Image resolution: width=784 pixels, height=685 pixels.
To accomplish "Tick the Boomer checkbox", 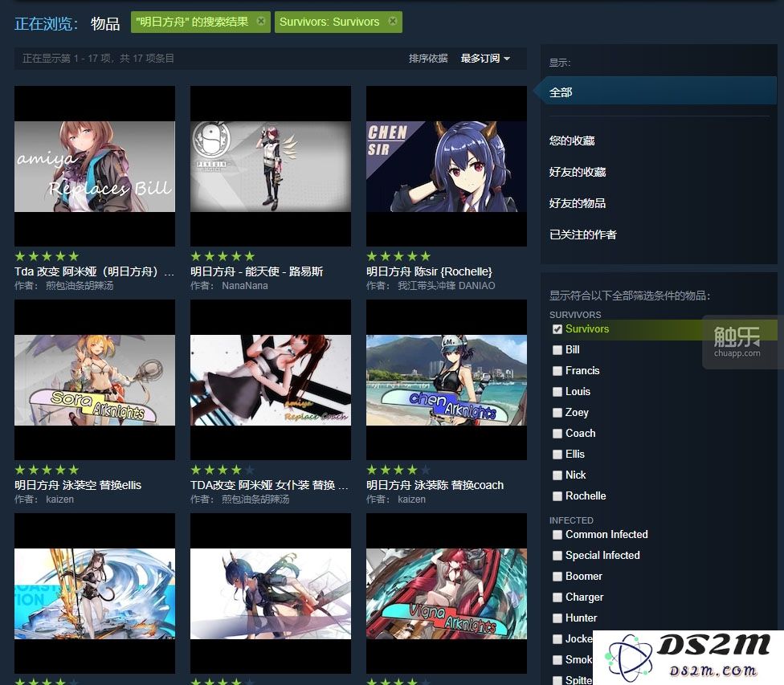I will click(557, 577).
